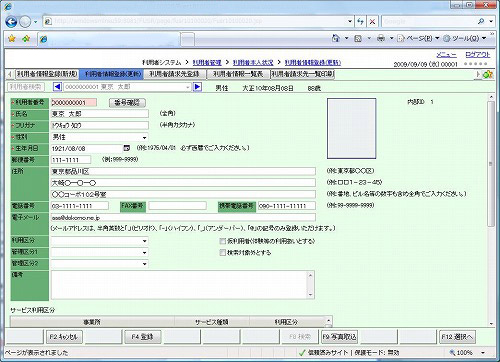Go to next user with blue right arrow
500x362 pixels.
[197, 87]
